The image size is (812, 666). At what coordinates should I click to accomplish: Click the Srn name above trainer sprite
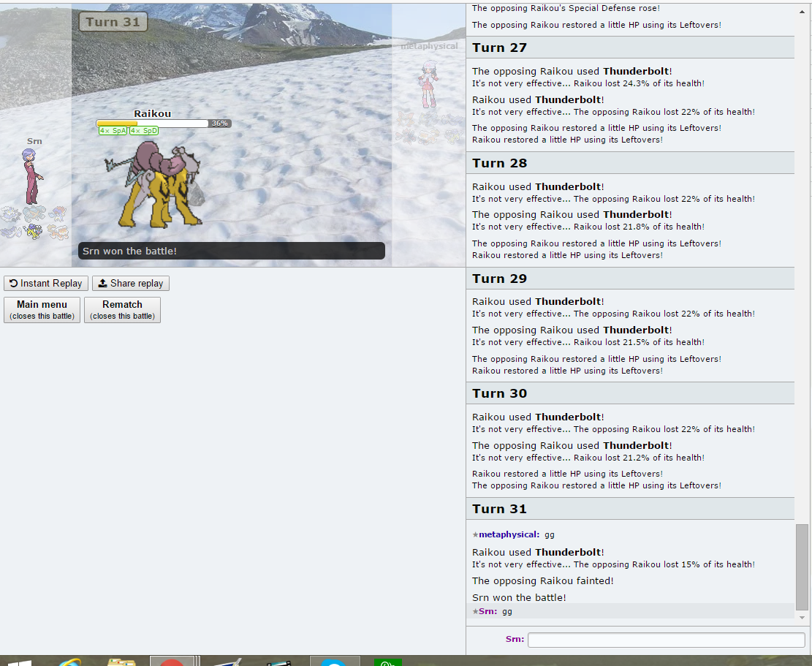34,141
